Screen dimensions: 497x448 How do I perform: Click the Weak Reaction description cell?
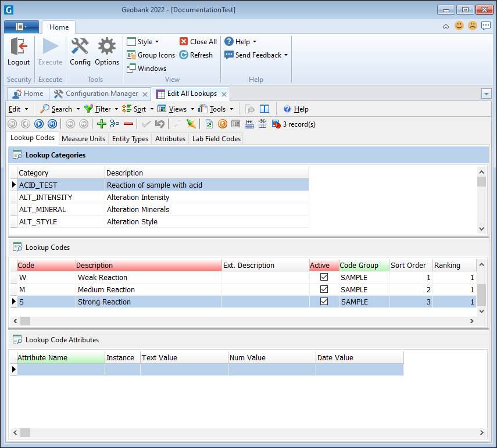pyautogui.click(x=149, y=277)
